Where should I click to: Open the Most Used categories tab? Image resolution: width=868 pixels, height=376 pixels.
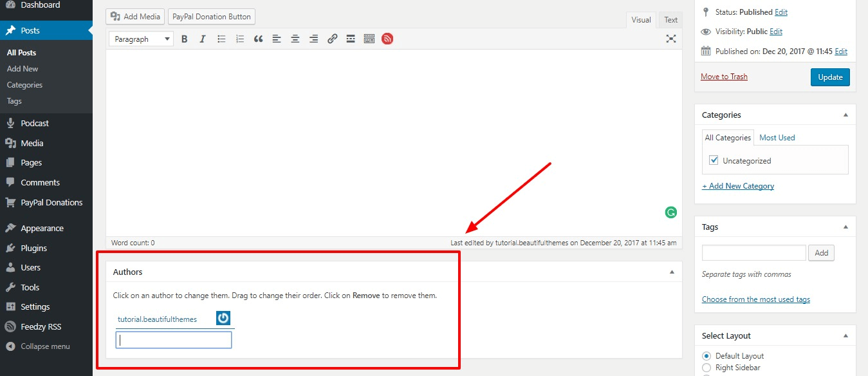(x=777, y=138)
